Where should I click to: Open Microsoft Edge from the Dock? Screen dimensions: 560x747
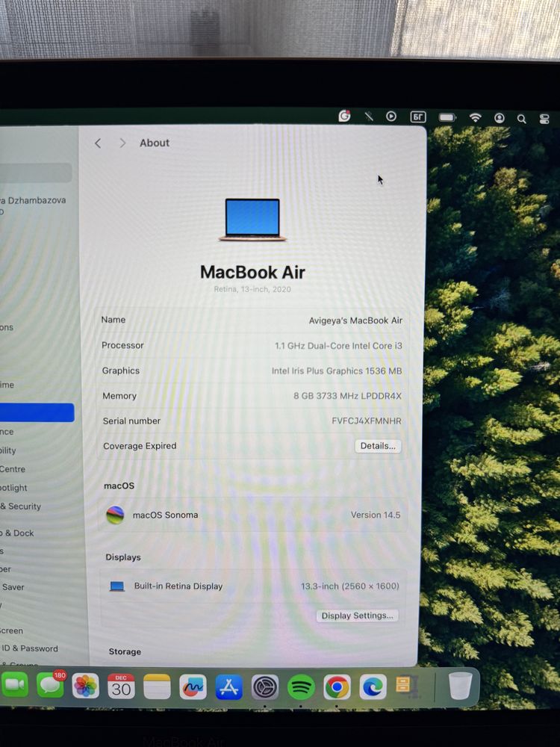pyautogui.click(x=373, y=687)
